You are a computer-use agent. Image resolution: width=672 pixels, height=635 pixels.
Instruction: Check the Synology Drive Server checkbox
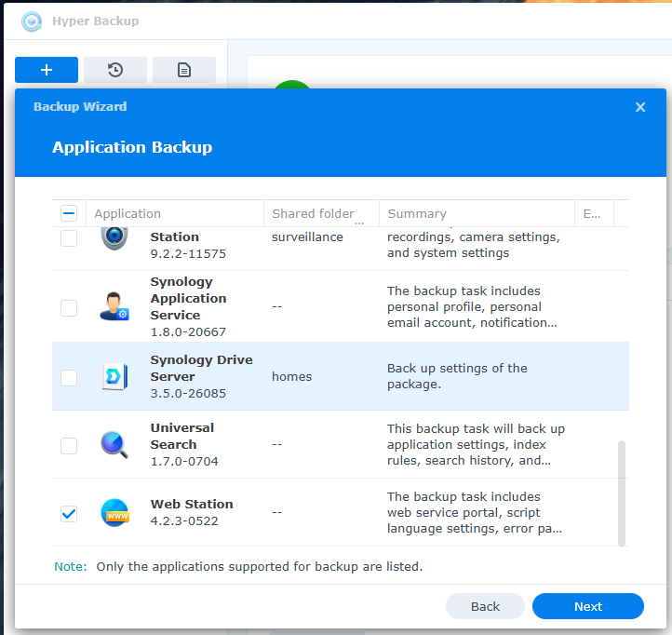[x=69, y=378]
